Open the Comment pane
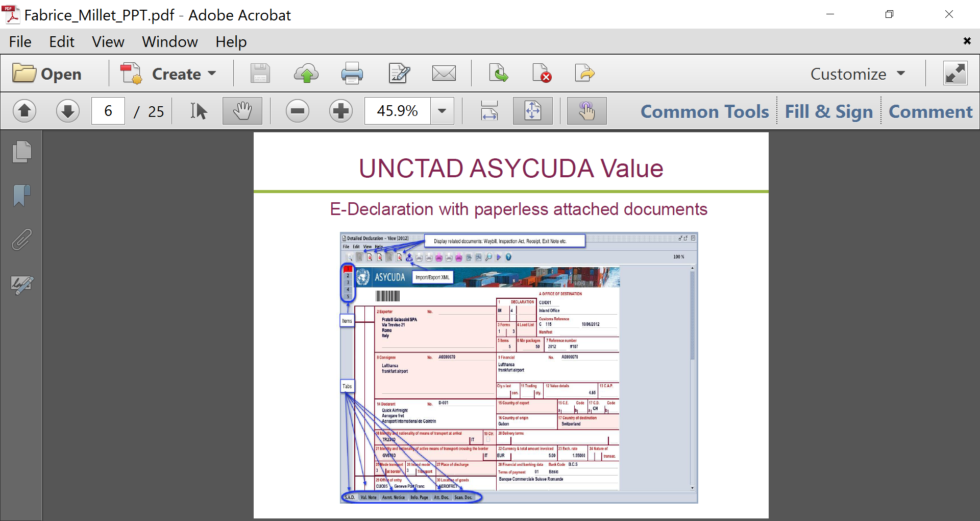The image size is (980, 521). pos(930,111)
